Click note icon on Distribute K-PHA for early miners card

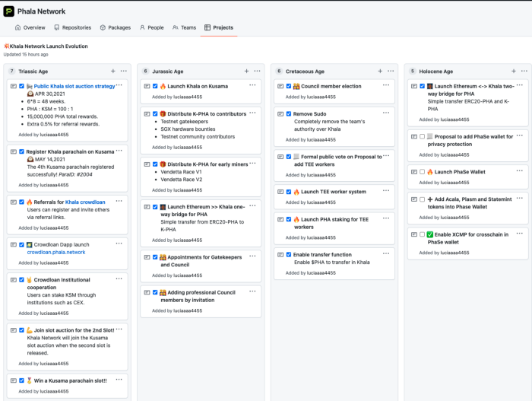pos(147,164)
